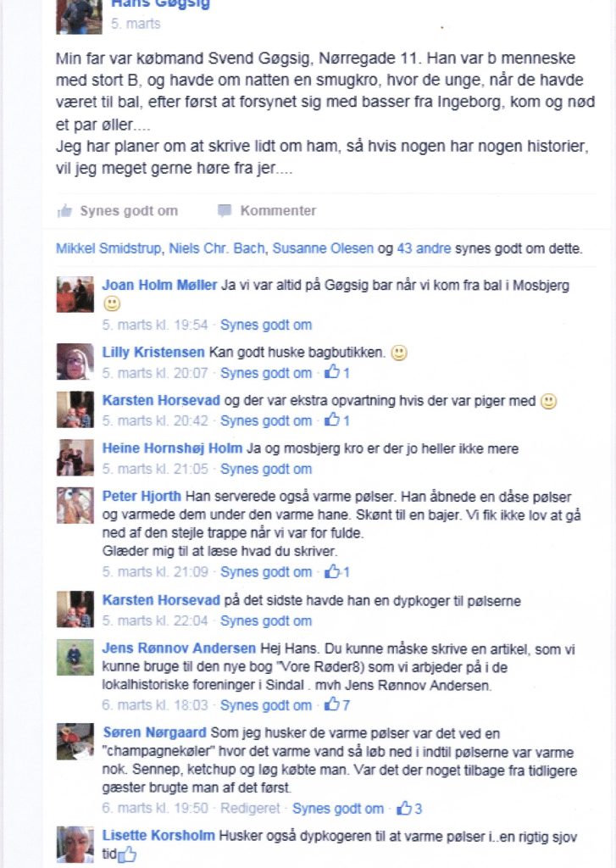Open Mikkel Smidstrup's profile link
Screen dimensions: 616x868
(x=108, y=248)
